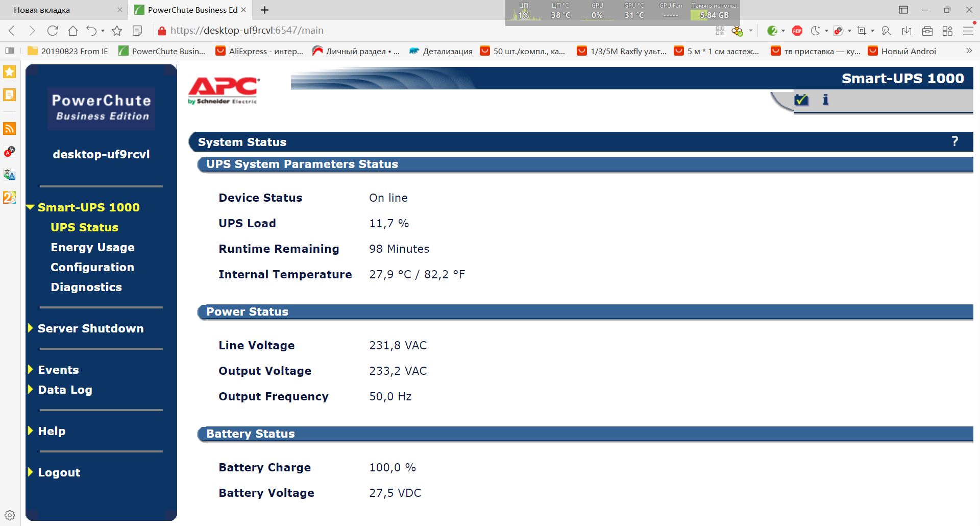Viewport: 980px width, 526px height.
Task: Expand the Events section arrow
Action: click(x=31, y=369)
